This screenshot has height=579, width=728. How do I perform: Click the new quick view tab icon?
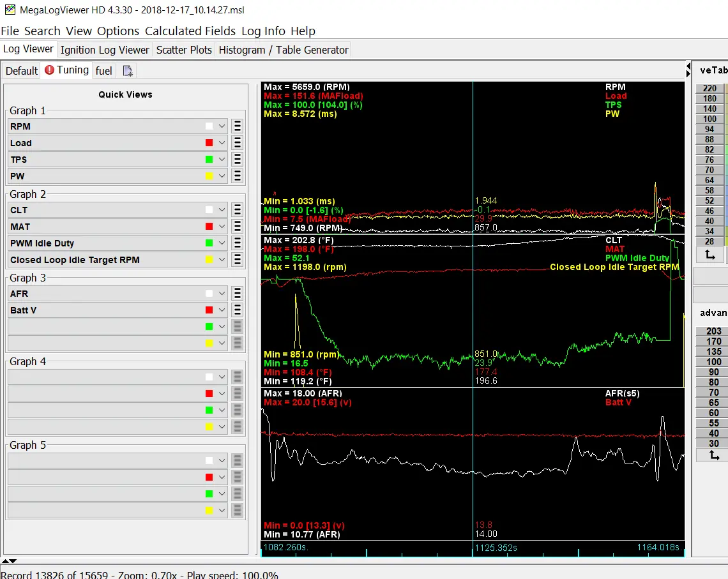[128, 70]
